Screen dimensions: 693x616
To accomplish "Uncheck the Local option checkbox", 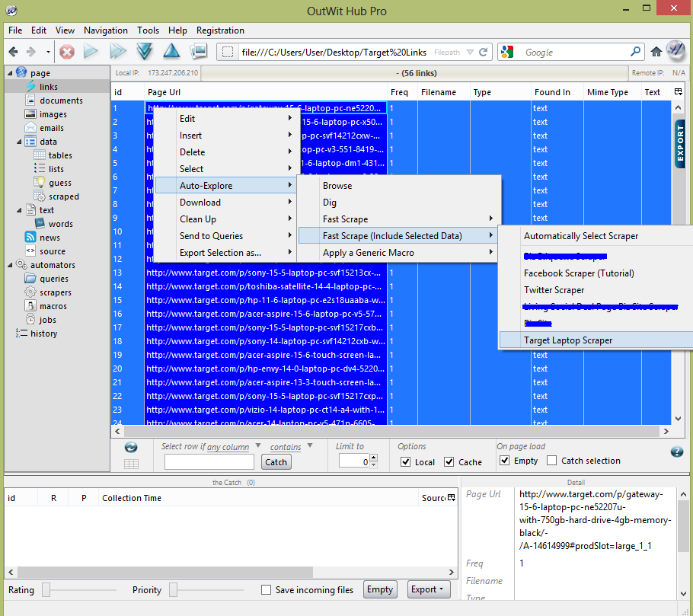I will [x=406, y=461].
